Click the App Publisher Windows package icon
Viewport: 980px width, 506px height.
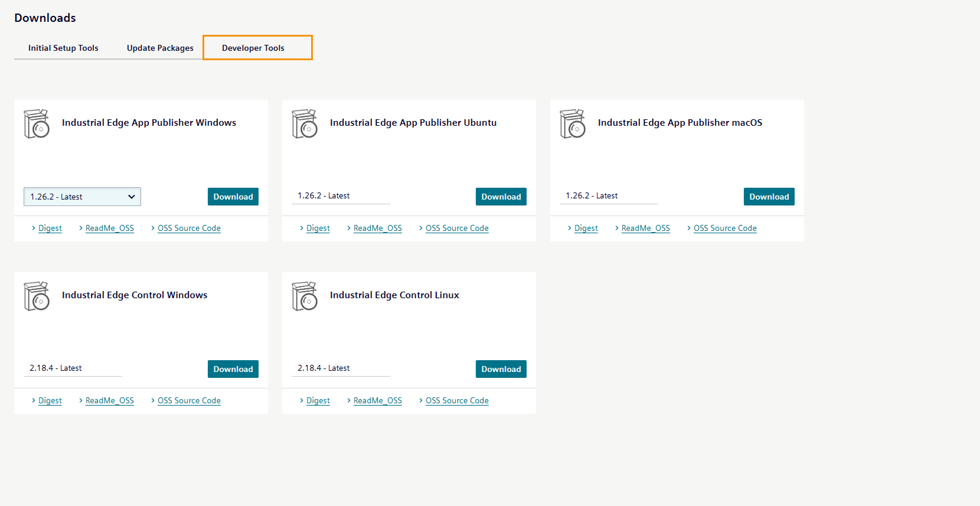point(37,123)
